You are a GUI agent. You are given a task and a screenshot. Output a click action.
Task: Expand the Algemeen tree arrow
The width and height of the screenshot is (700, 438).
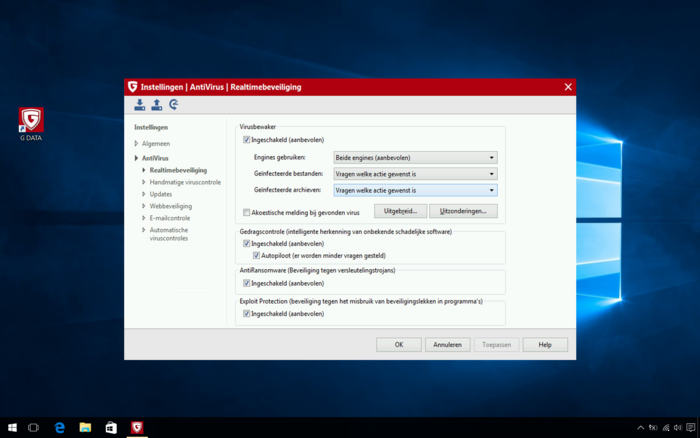click(x=136, y=143)
